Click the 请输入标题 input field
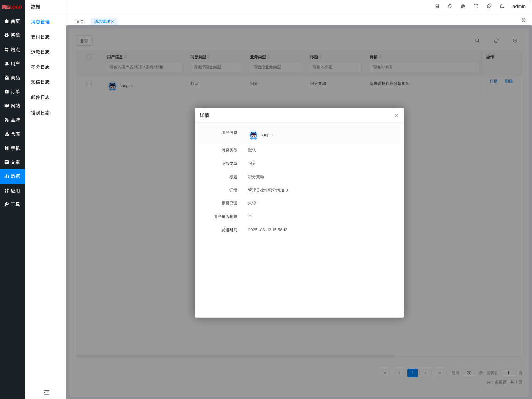Viewport: 532px width, 399px height. tap(335, 67)
